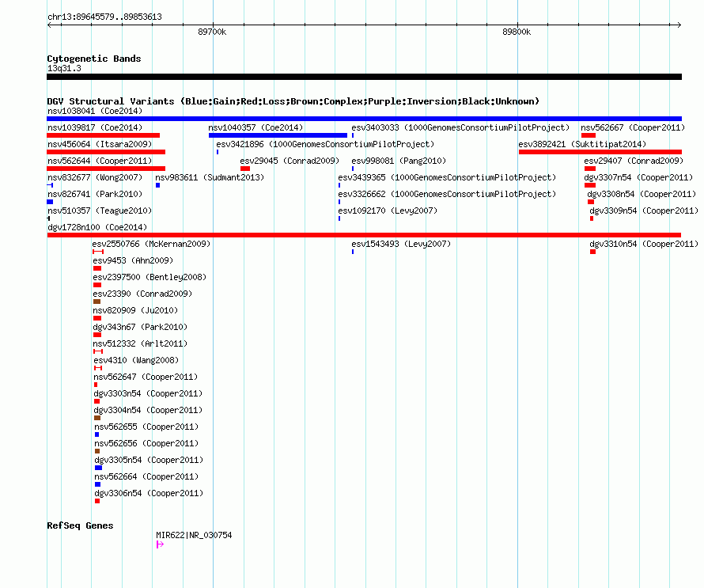Open nsv562655 (Cooper2011) variant
The height and width of the screenshot is (588, 704).
[x=146, y=427]
